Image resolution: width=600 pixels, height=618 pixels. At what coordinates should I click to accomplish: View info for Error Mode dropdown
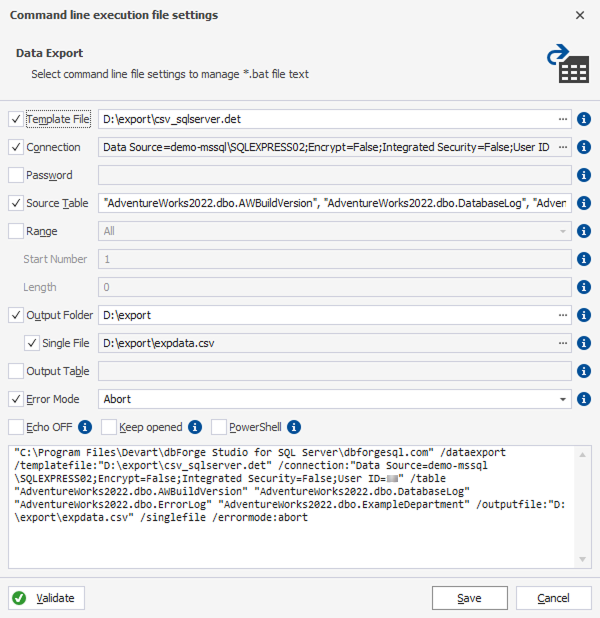(x=583, y=399)
